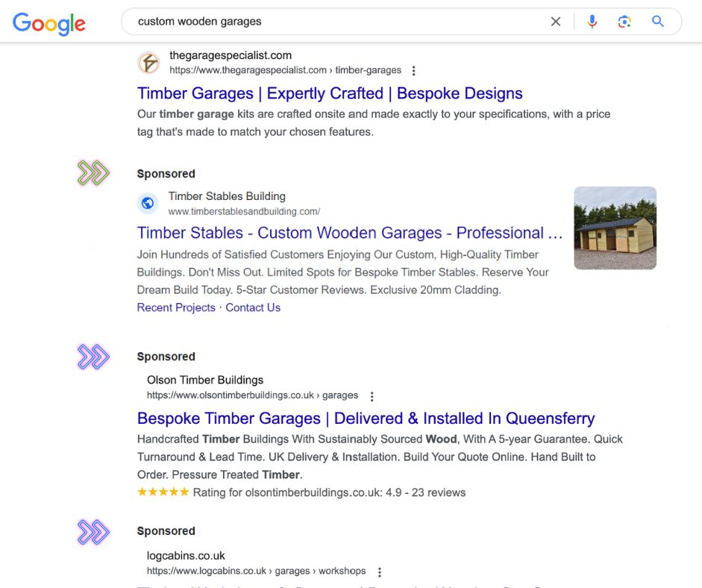Click the green arrow marker beside first Sponsored
The height and width of the screenshot is (588, 702).
[x=93, y=173]
